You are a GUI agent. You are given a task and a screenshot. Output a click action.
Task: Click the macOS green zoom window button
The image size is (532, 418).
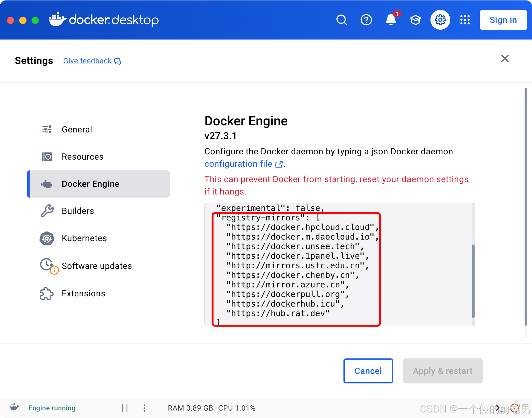tap(35, 20)
